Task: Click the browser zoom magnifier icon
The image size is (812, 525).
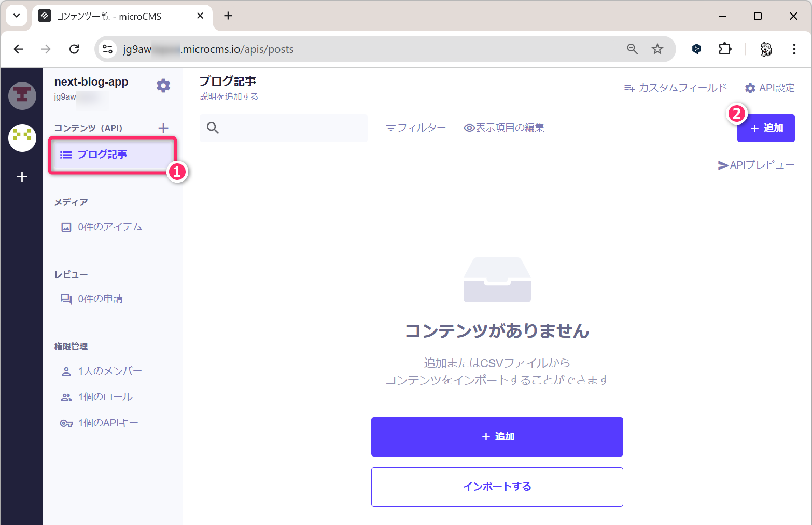Action: pos(632,49)
